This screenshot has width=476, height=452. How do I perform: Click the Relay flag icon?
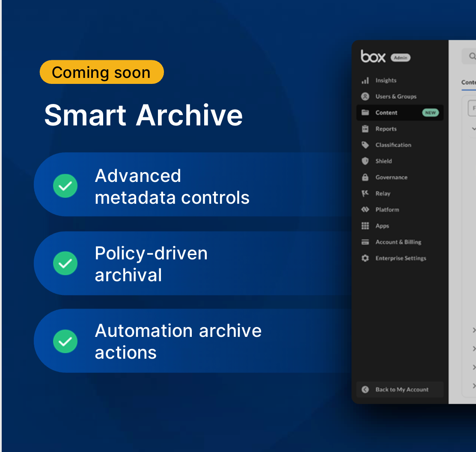(x=365, y=193)
